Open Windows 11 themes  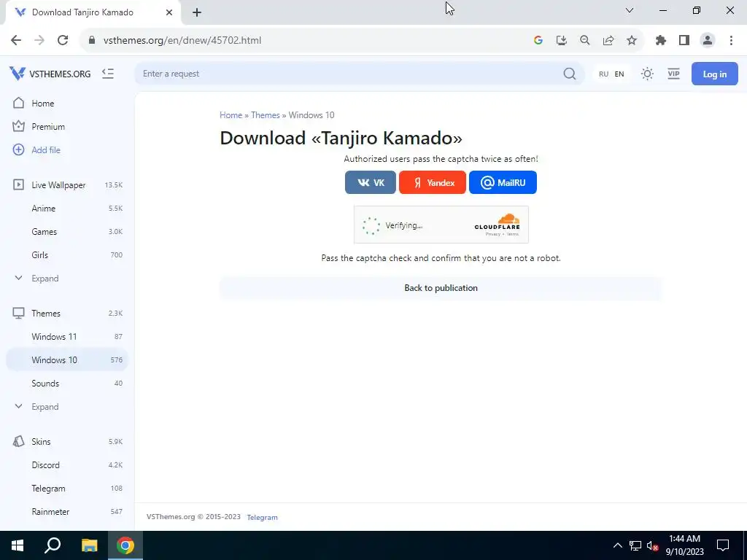tap(67, 337)
